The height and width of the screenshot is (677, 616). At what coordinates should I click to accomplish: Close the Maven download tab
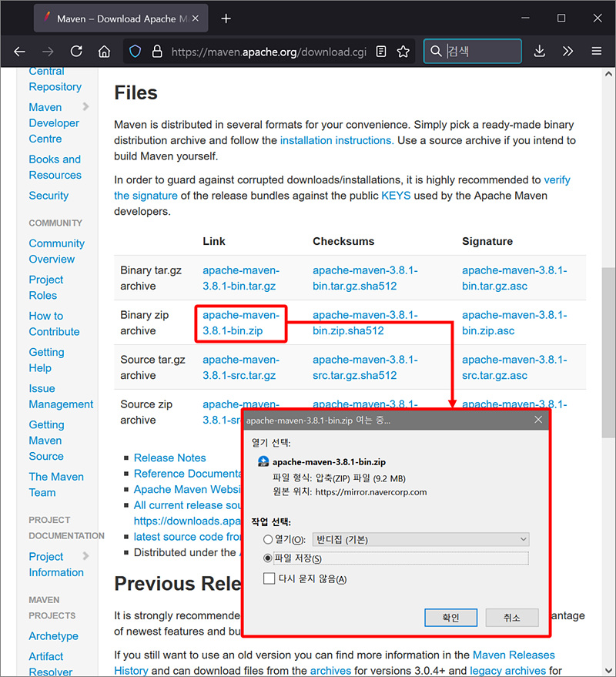tap(195, 18)
